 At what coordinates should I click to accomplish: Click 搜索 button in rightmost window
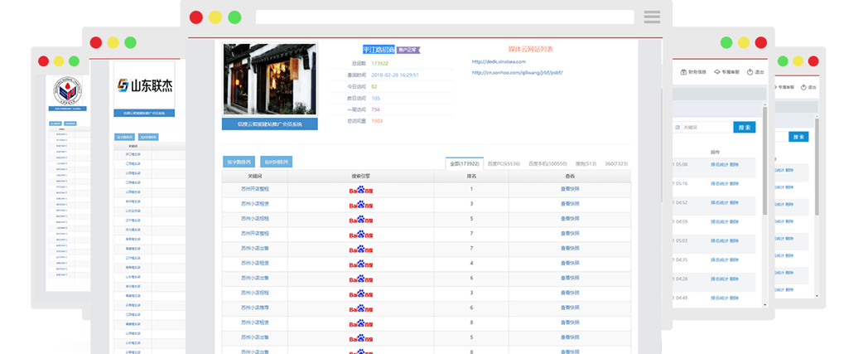click(798, 137)
